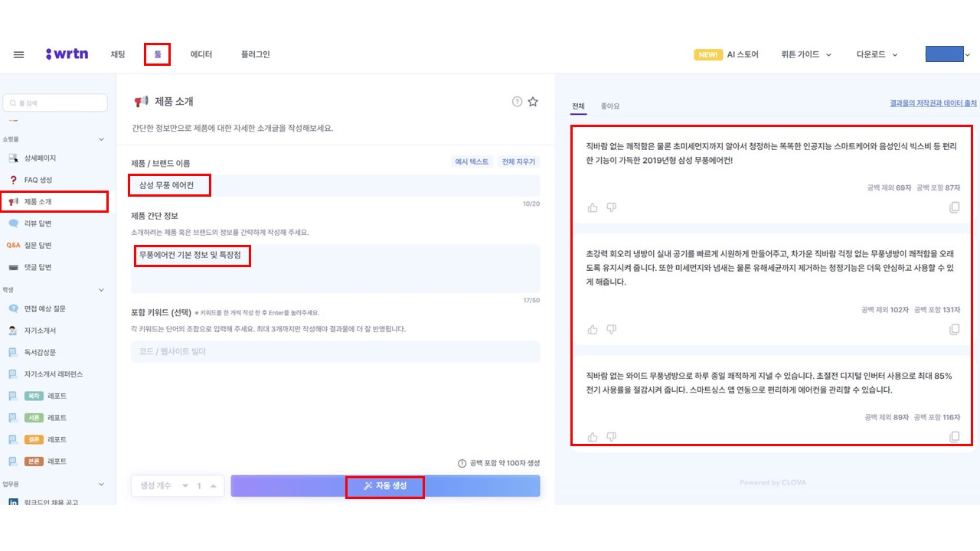Open the help question mark icon
This screenshot has width=980, height=551.
click(x=517, y=102)
